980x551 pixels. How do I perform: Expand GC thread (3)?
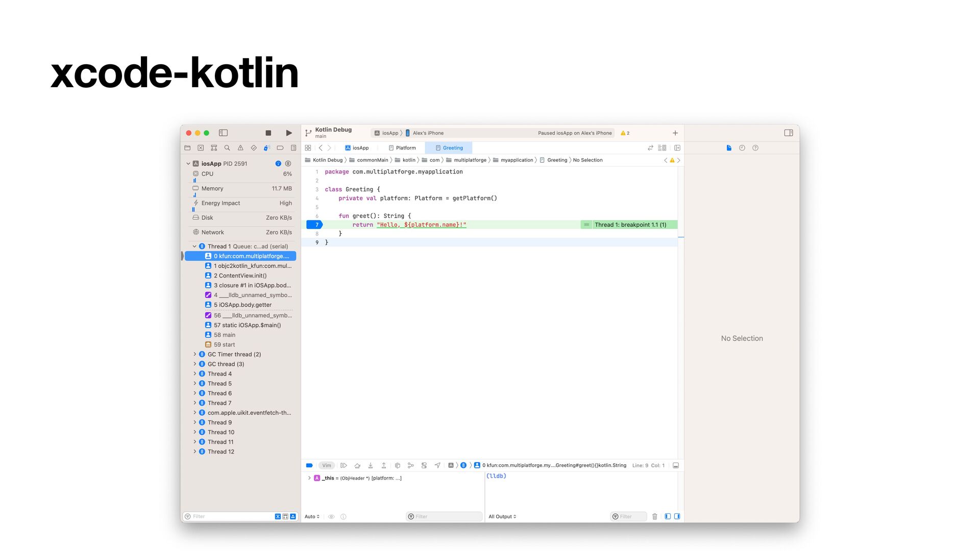click(194, 364)
